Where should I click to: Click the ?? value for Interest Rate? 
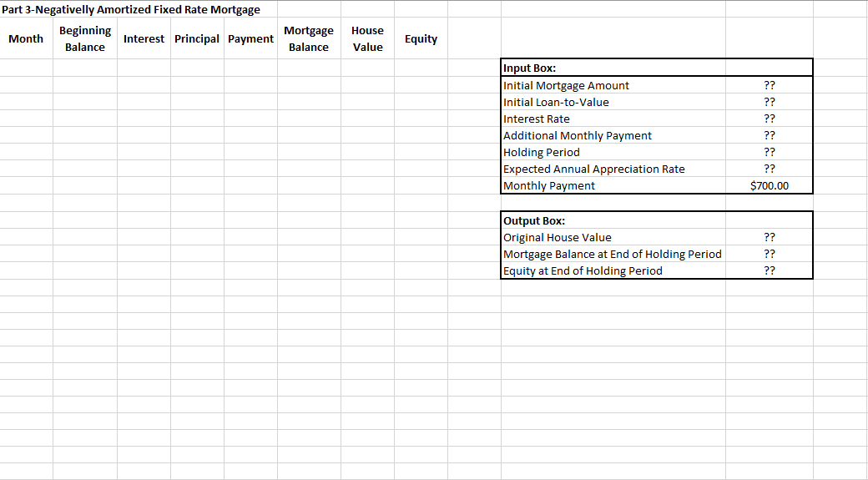(770, 119)
